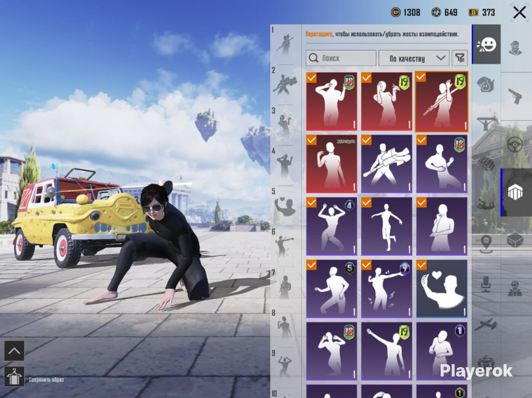Image resolution: width=532 pixels, height=398 pixels.
Task: Open the emote filter options
Action: coord(460,58)
